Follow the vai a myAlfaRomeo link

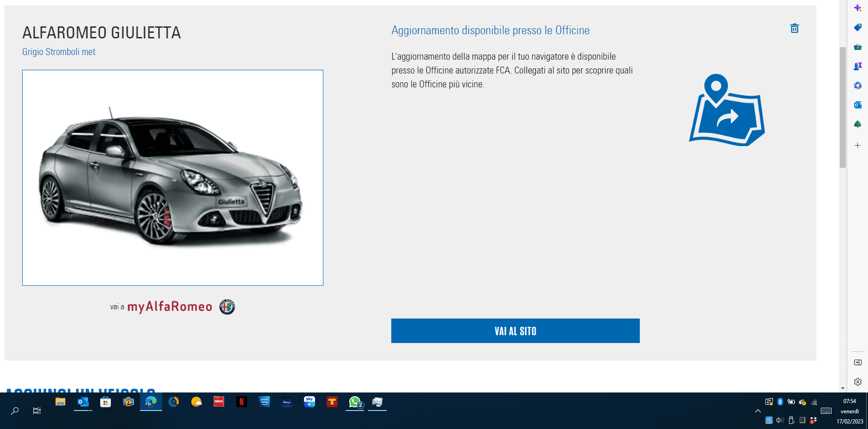pyautogui.click(x=172, y=307)
